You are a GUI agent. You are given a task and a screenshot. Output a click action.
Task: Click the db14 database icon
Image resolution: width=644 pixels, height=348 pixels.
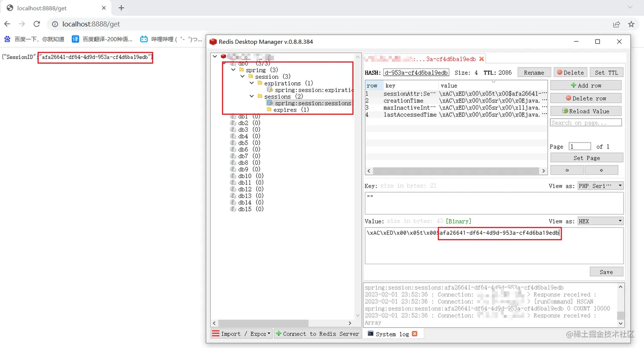233,203
